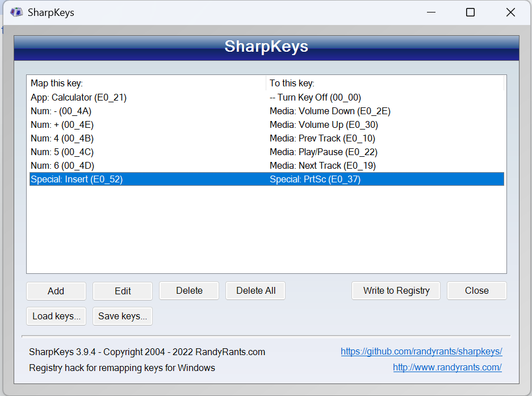Click the 'Map this key:' column header

tap(146, 83)
